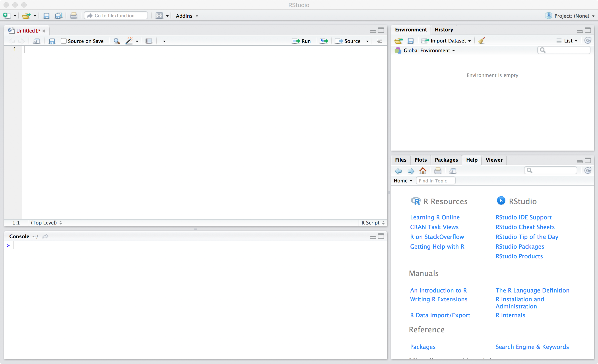Click the Find/Replace magnifier icon

[117, 41]
